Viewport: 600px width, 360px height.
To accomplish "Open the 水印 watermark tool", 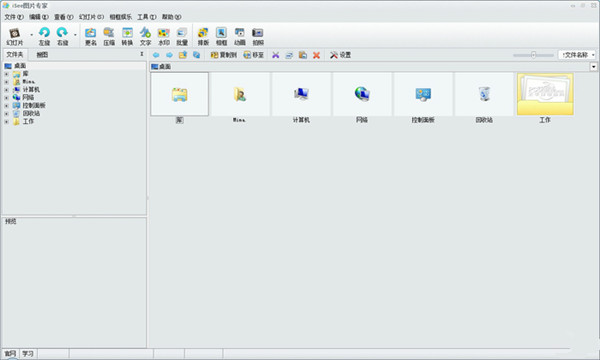I will pos(164,37).
